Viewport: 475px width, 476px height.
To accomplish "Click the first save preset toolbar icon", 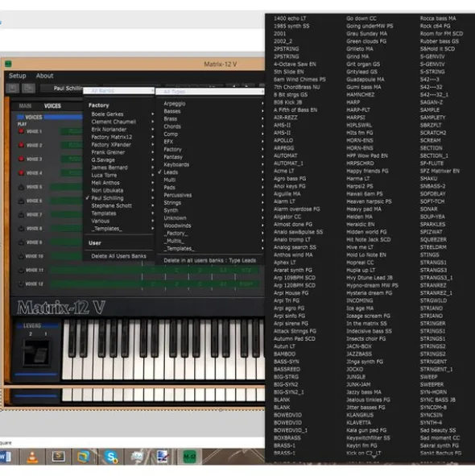I will [x=13, y=88].
